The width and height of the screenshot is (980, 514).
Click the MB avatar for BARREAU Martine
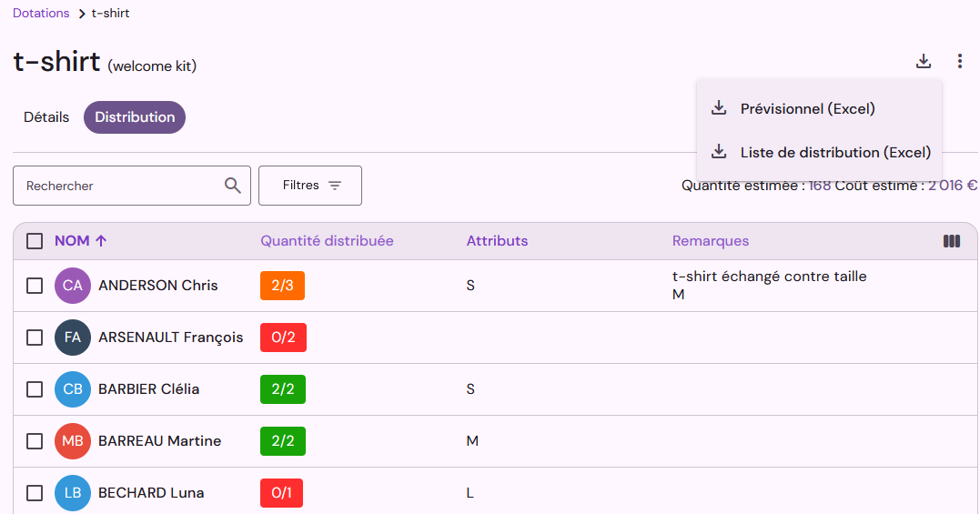[x=73, y=441]
